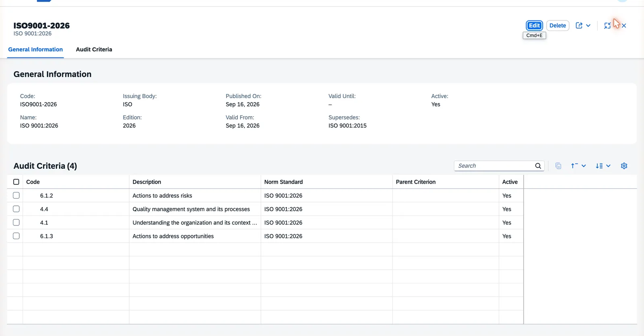
Task: Click Active 'Yes' in row 6.1.3
Action: pyautogui.click(x=507, y=236)
